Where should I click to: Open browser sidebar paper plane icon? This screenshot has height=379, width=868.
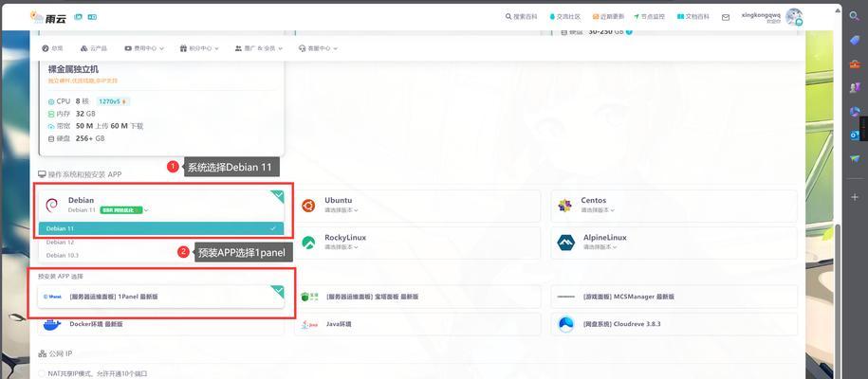(854, 159)
